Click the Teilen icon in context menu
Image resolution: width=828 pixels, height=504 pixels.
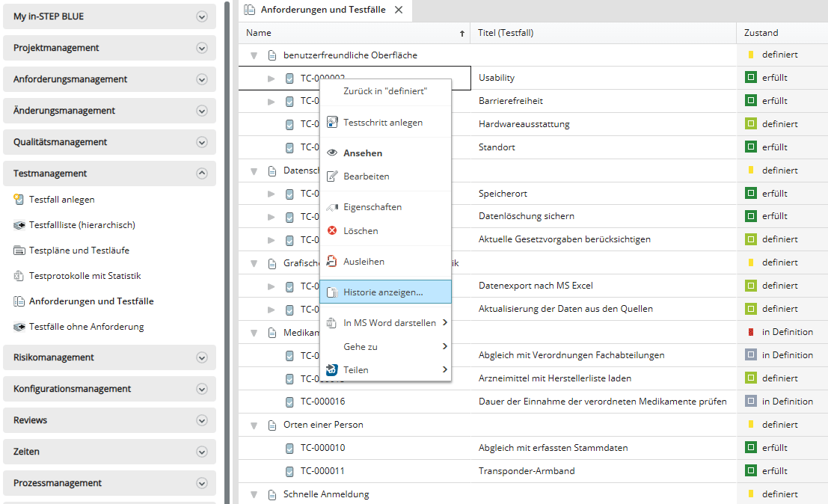pyautogui.click(x=332, y=369)
